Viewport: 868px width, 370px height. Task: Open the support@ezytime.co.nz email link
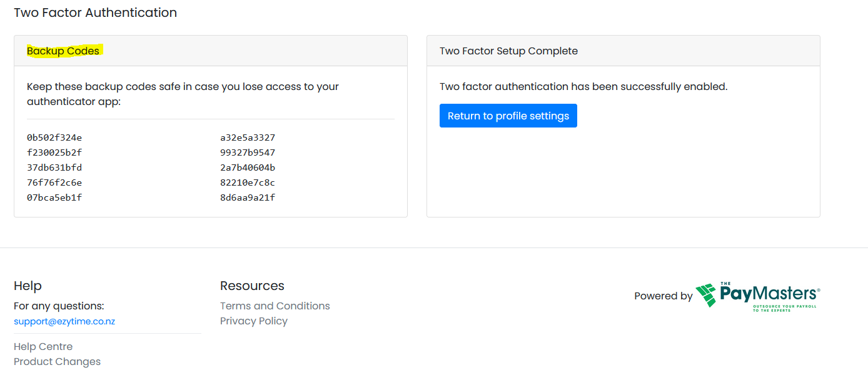64,321
